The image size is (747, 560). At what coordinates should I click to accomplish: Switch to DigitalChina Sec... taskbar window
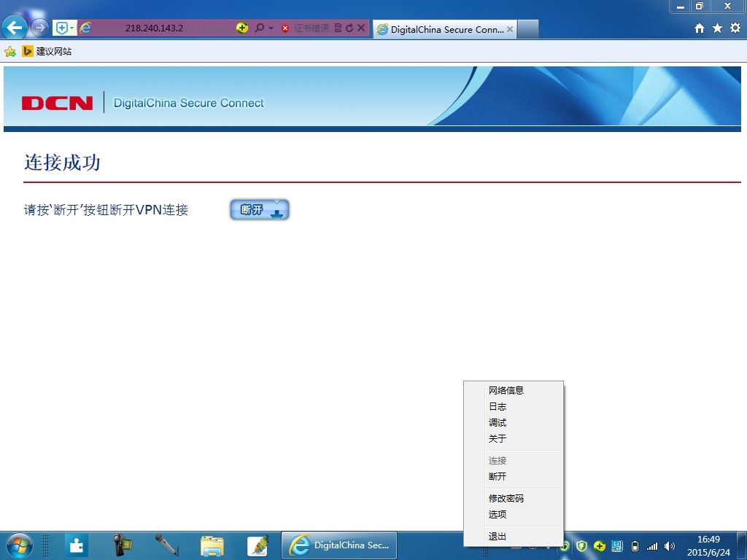point(340,545)
